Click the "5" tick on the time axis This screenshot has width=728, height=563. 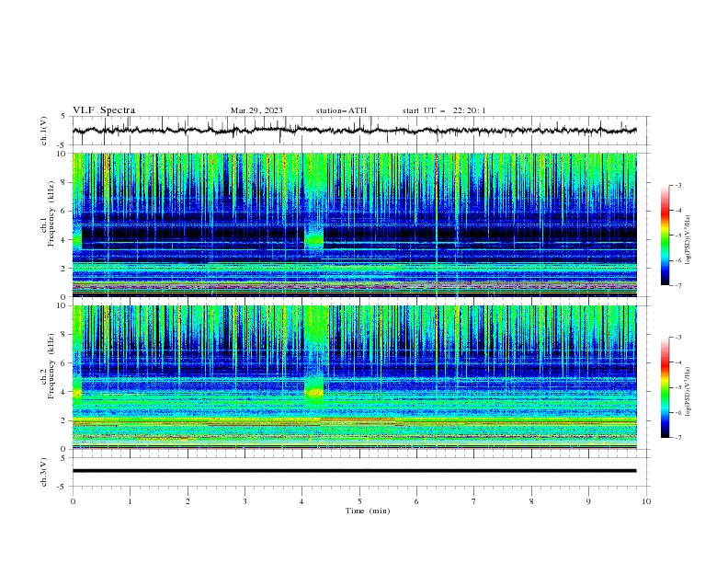(x=359, y=501)
